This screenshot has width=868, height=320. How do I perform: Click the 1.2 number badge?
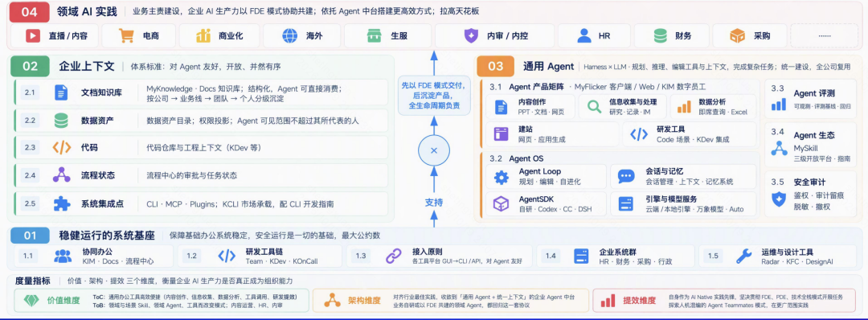coord(192,256)
